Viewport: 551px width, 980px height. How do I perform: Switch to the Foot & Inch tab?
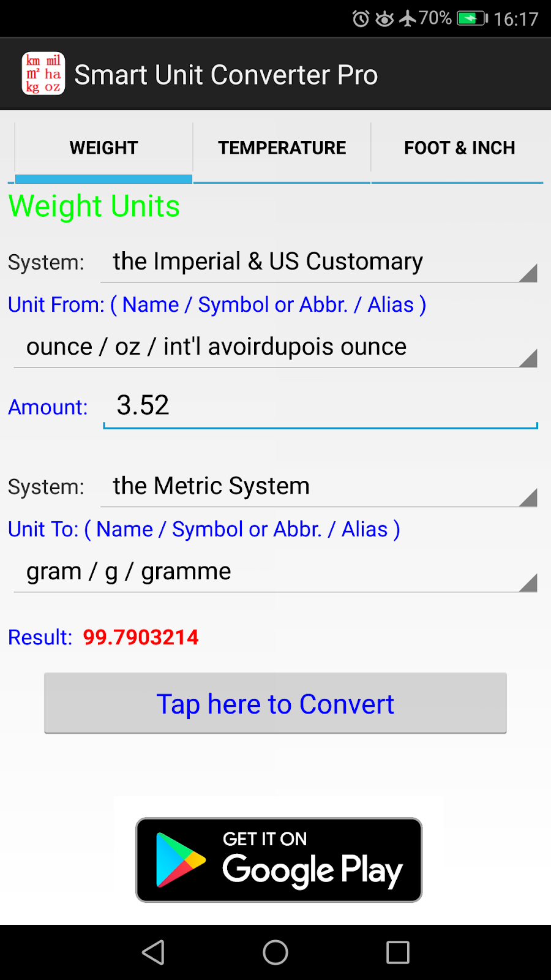point(459,148)
